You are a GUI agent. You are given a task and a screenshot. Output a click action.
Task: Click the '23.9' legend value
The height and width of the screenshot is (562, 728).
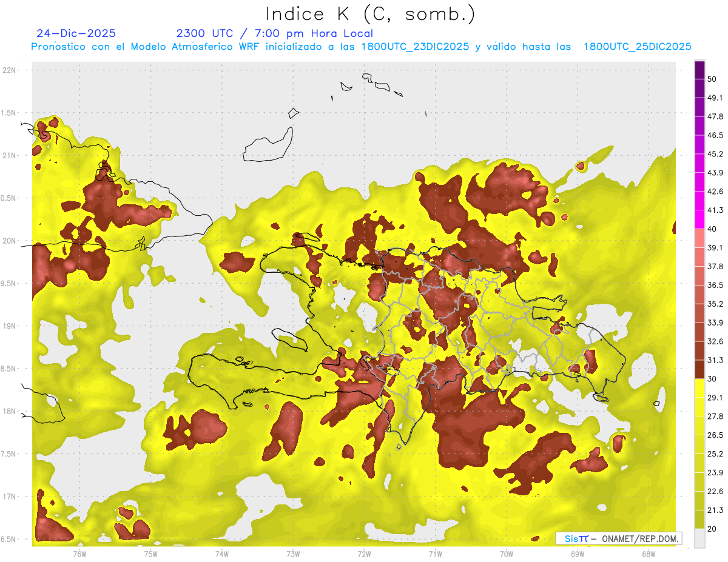coord(715,472)
